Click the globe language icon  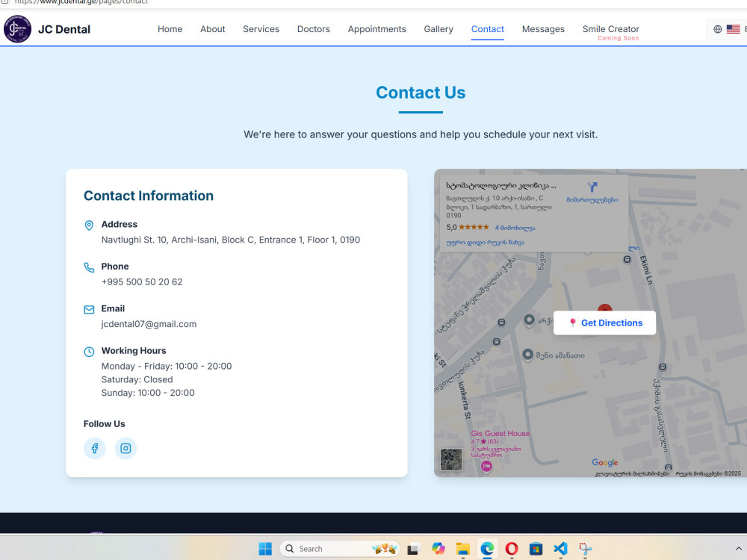coord(717,29)
